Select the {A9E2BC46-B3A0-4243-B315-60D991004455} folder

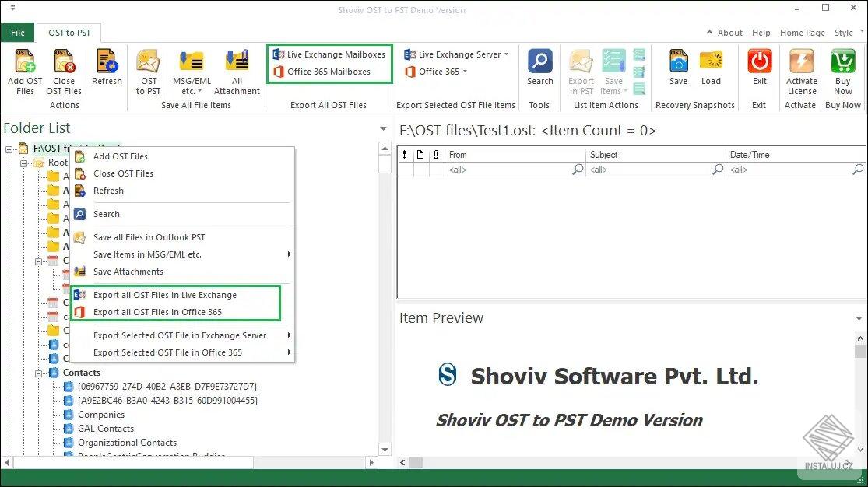pyautogui.click(x=167, y=400)
